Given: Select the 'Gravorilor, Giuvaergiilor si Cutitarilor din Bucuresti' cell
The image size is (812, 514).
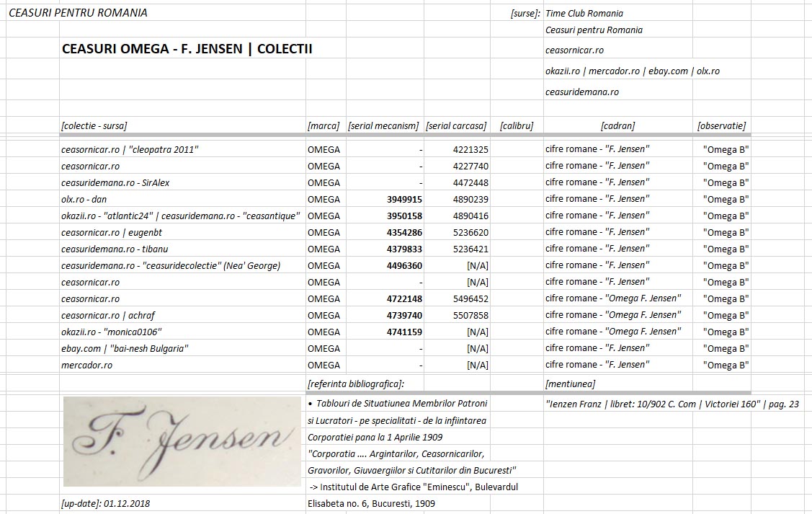Looking at the screenshot, I should point(412,471).
